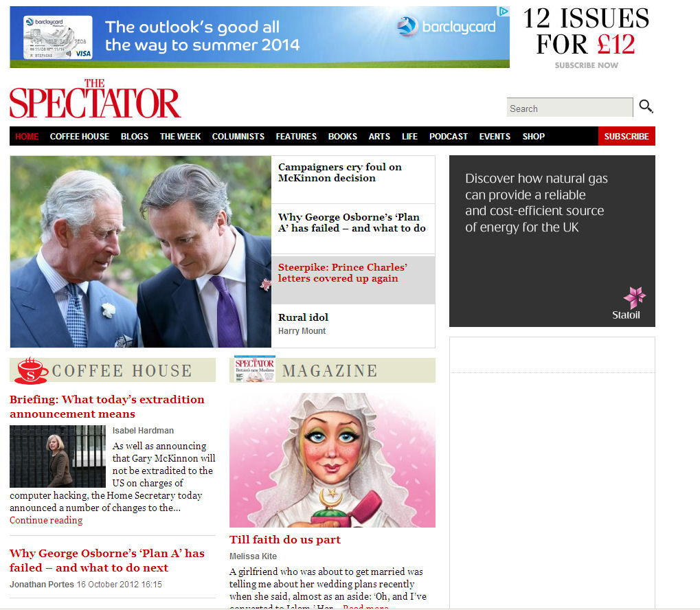700x610 pixels.
Task: Open 'Campaigners cry foul on McKinnon decision'
Action: pos(339,172)
